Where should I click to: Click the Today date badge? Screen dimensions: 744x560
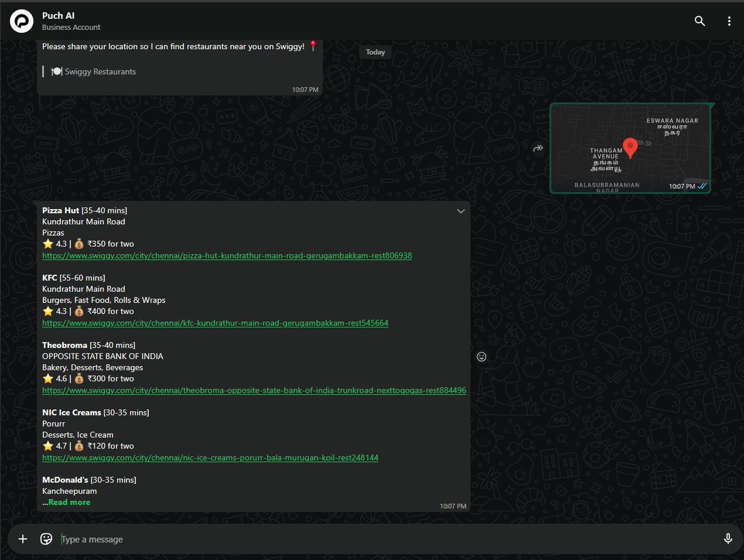(375, 52)
